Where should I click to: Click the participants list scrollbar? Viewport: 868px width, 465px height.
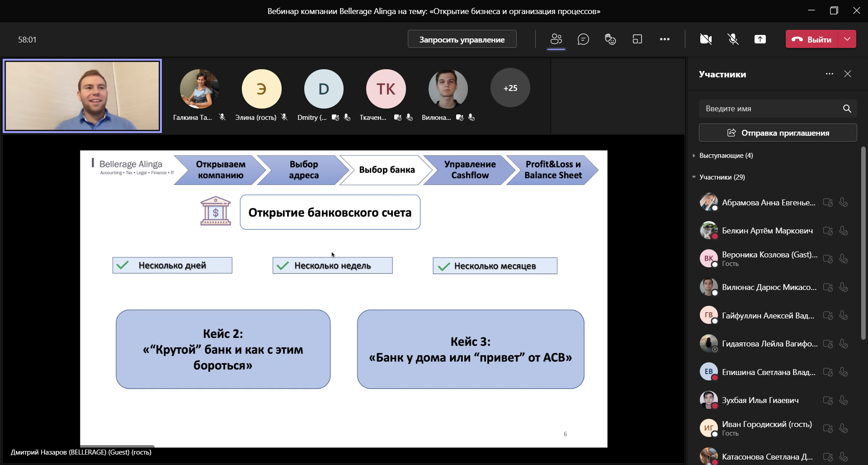pyautogui.click(x=863, y=243)
